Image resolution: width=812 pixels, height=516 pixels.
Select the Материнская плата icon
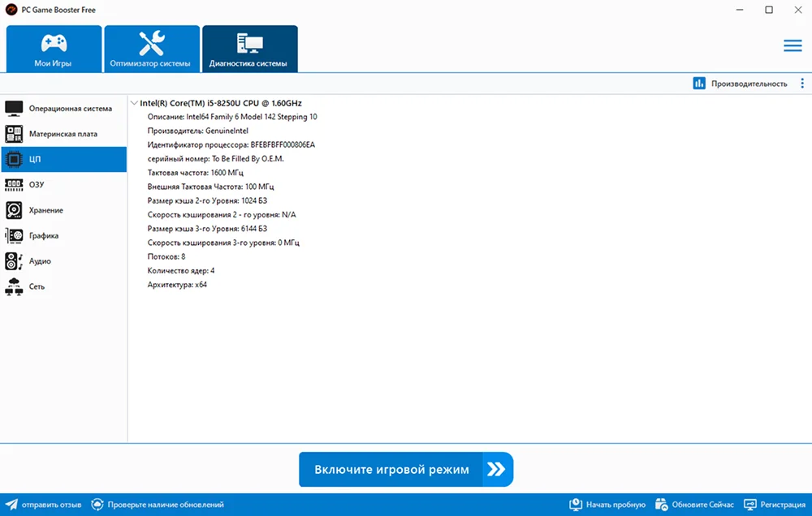[14, 134]
